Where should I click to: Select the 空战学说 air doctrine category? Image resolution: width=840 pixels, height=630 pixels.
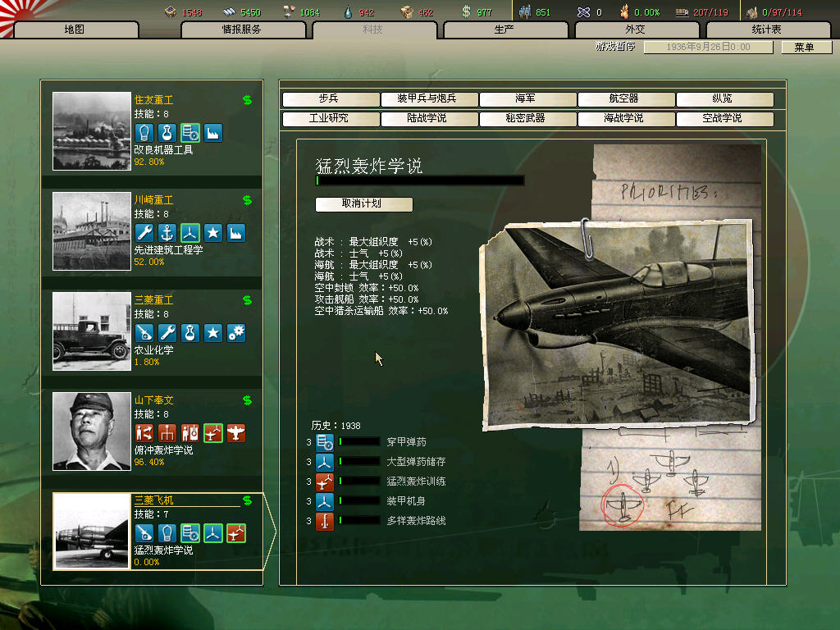click(x=724, y=118)
